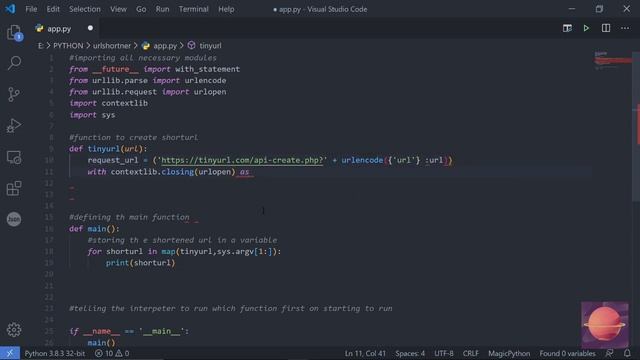Screen dimensions: 640x360
Task: Split the editor right
Action: pyautogui.click(x=606, y=28)
